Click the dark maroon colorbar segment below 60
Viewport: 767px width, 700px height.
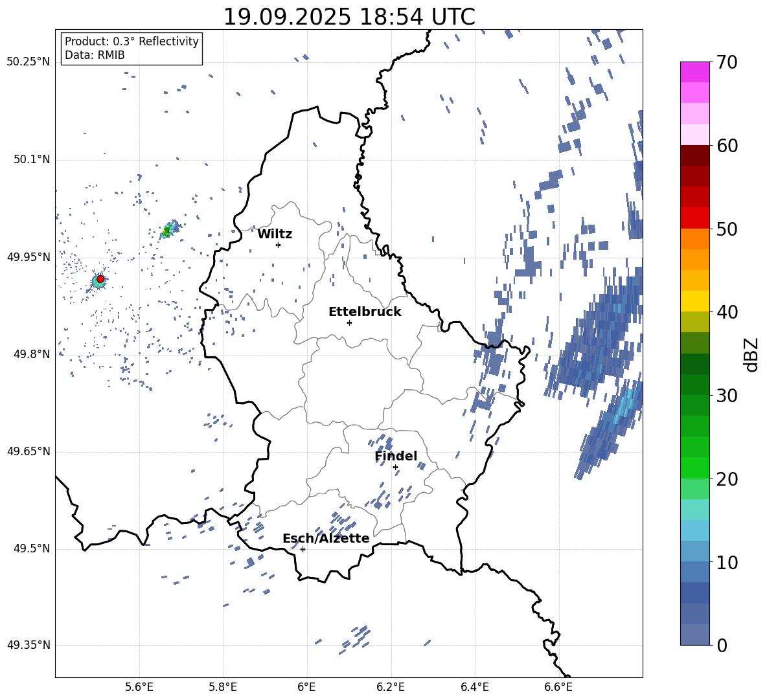tap(694, 155)
